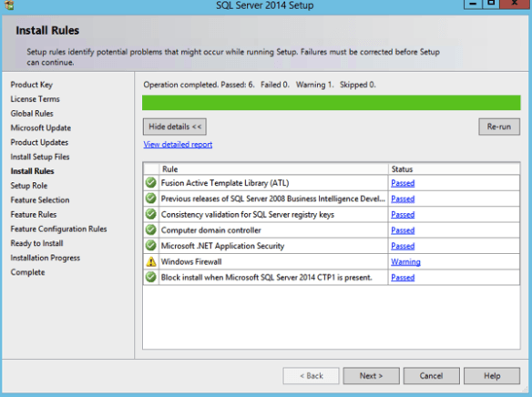Screen dimensions: 532x397
Task: Click the SQL Server setup icon in title bar
Action: [x=9, y=5]
